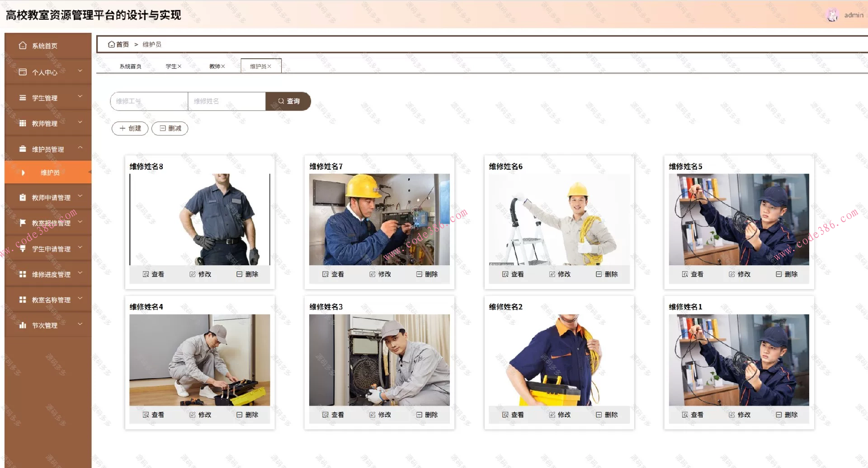868x468 pixels.
Task: View details of 维修姓名8
Action: point(153,274)
